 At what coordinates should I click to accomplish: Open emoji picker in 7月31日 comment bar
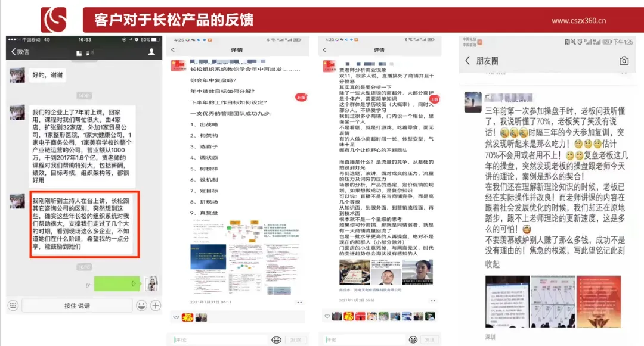pyautogui.click(x=277, y=340)
